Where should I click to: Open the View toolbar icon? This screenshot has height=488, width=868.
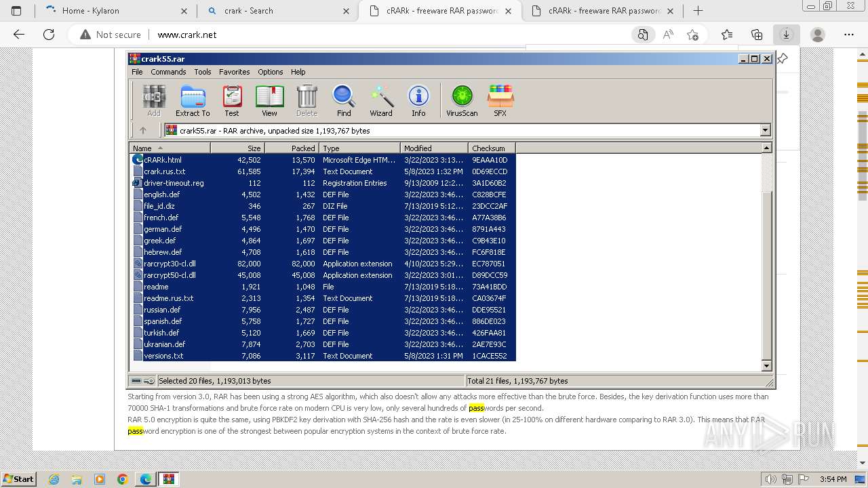(x=269, y=100)
